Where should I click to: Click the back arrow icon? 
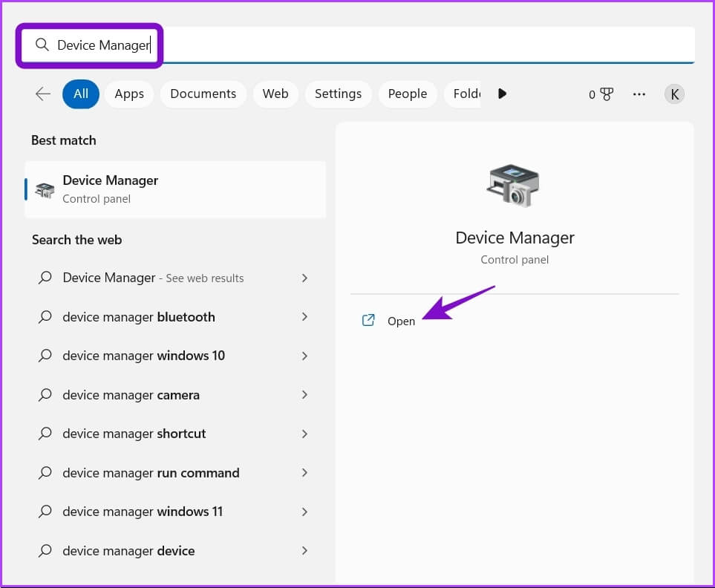[43, 94]
